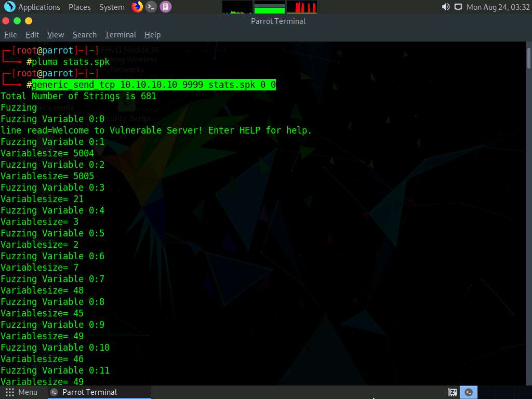The height and width of the screenshot is (399, 532).
Task: Click 'Variablesize= 21' line
Action: coord(42,199)
